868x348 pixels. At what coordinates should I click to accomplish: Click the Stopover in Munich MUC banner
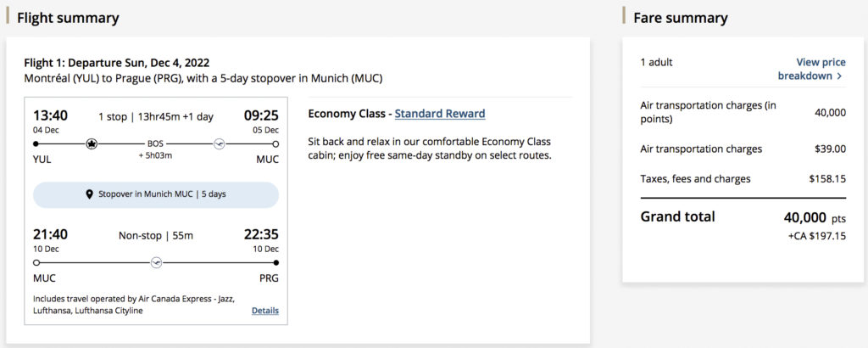pyautogui.click(x=156, y=194)
